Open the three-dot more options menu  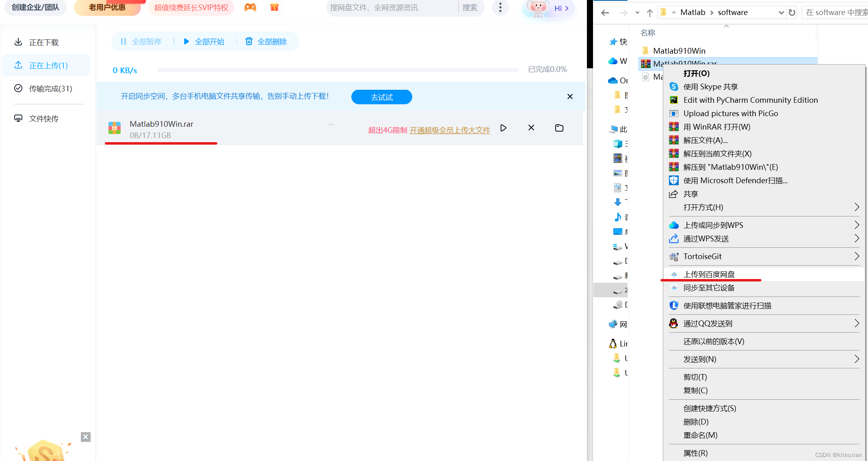[x=500, y=7]
